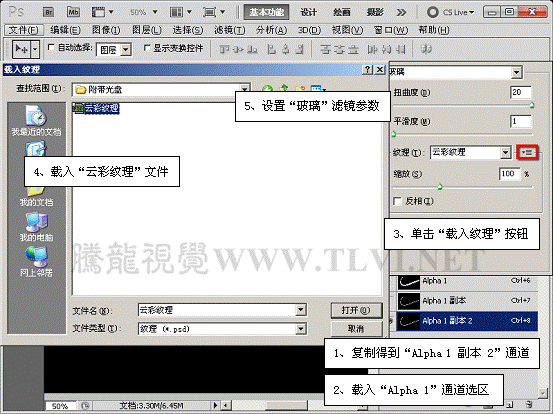Click the 缩放 slider handle

(440, 187)
